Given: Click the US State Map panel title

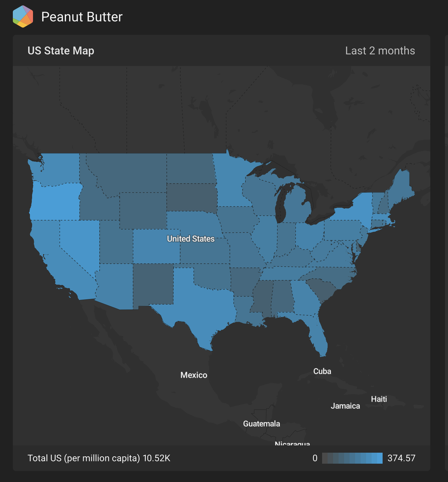Looking at the screenshot, I should click(x=61, y=51).
